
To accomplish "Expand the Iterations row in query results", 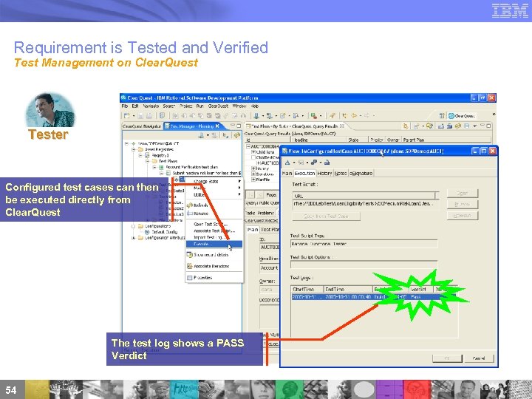I will point(253,174).
